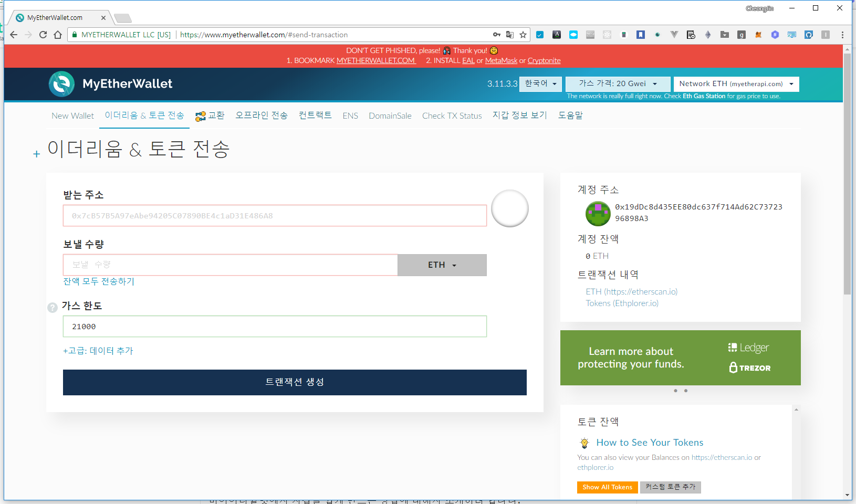Open the MetaMask link in red banner
The height and width of the screenshot is (504, 856).
click(x=501, y=60)
